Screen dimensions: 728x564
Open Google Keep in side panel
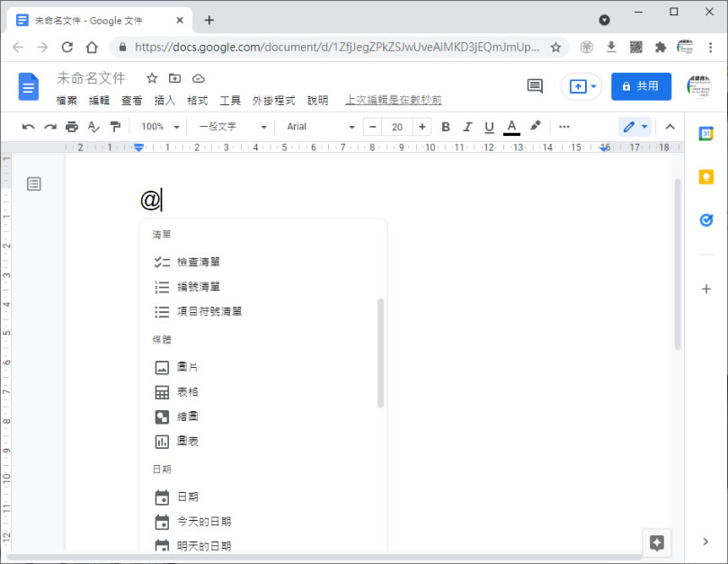point(706,176)
